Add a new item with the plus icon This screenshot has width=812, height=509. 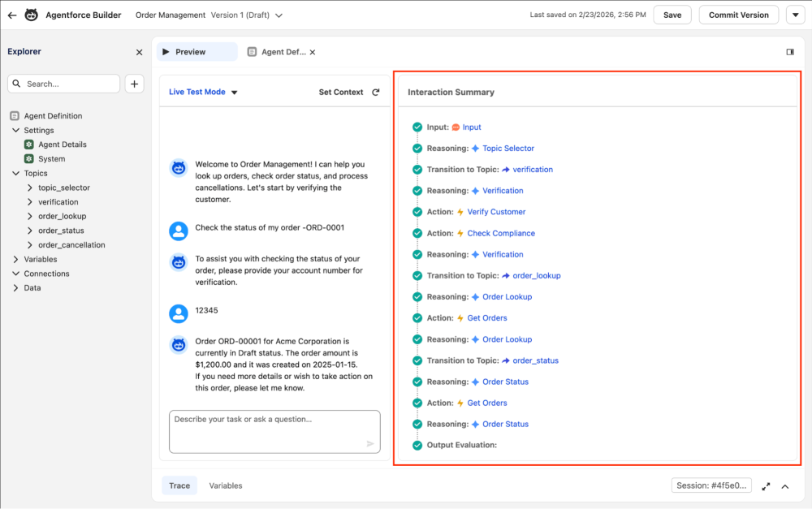click(134, 84)
